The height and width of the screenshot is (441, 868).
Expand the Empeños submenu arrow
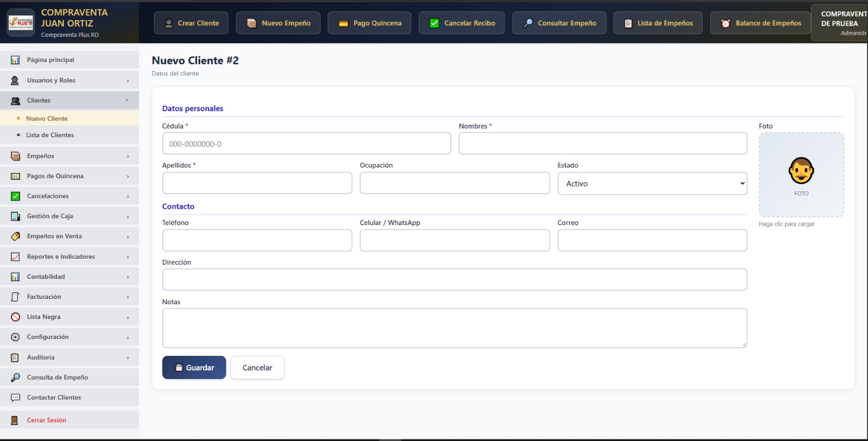point(128,156)
